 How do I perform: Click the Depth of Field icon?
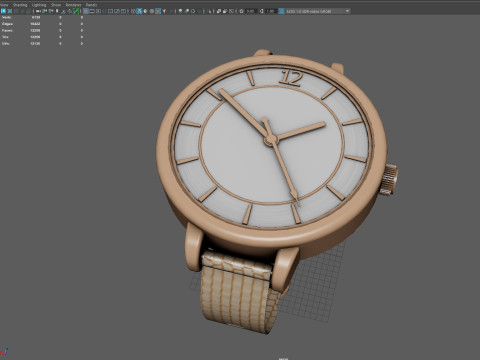point(199,11)
